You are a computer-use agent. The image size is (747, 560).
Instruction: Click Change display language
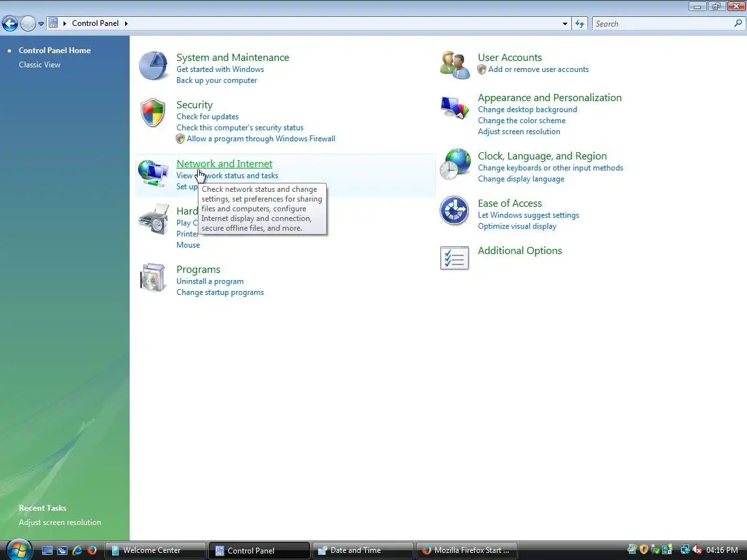coord(521,179)
